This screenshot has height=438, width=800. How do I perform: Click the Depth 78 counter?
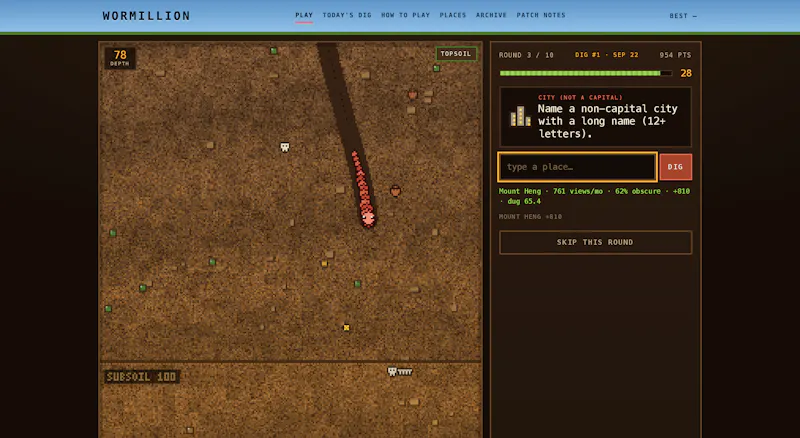click(120, 58)
